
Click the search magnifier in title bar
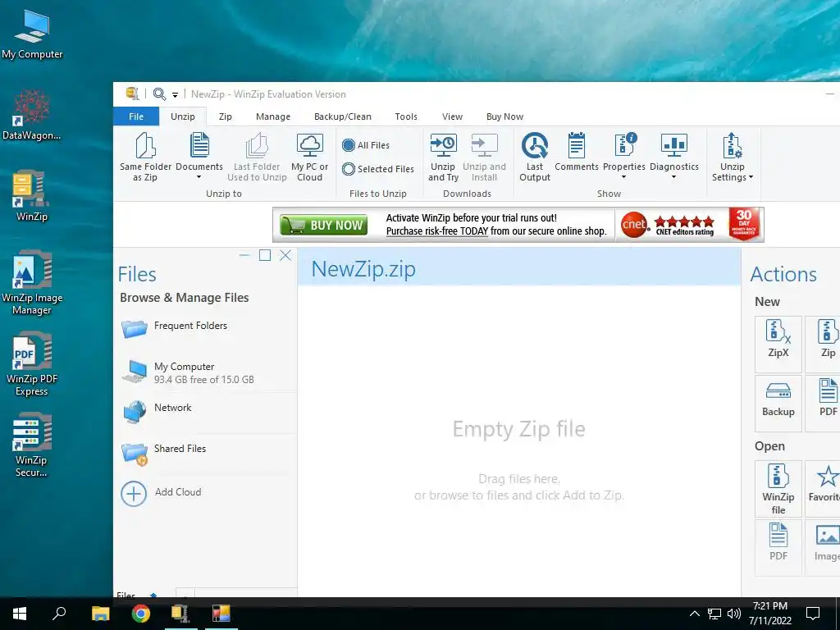click(x=159, y=94)
